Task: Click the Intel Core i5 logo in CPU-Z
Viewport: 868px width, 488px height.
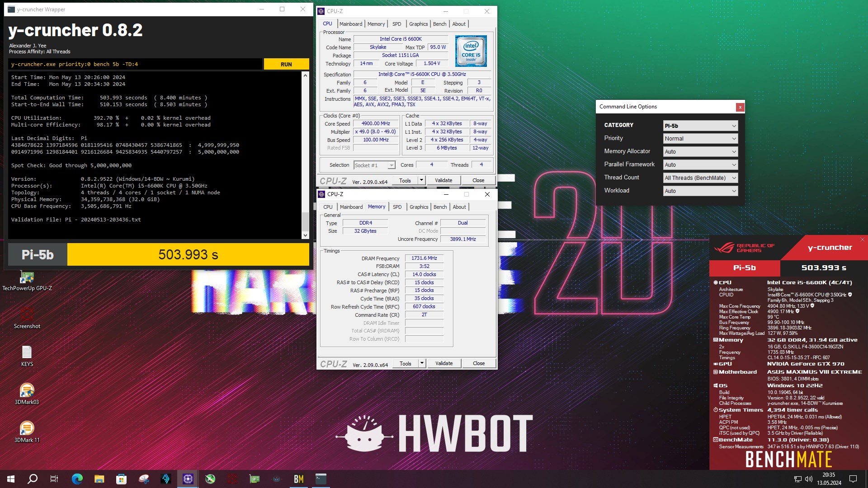Action: coord(471,51)
